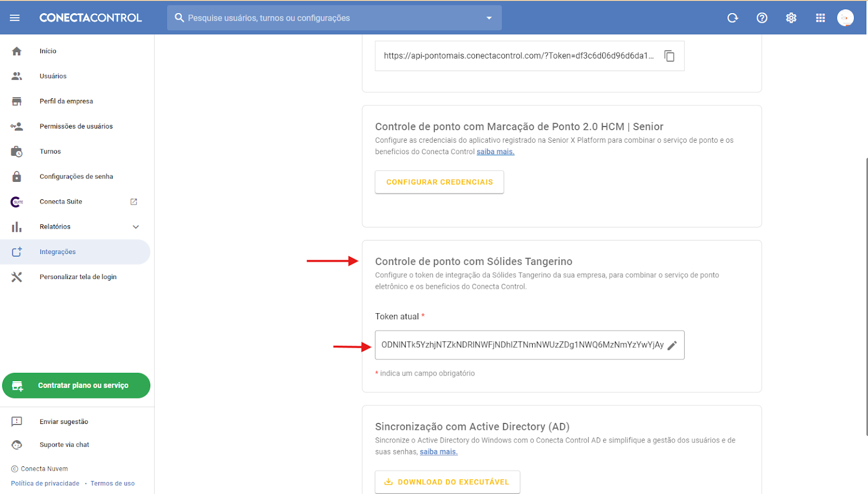
Task: Click the search magnifier icon
Action: point(179,18)
